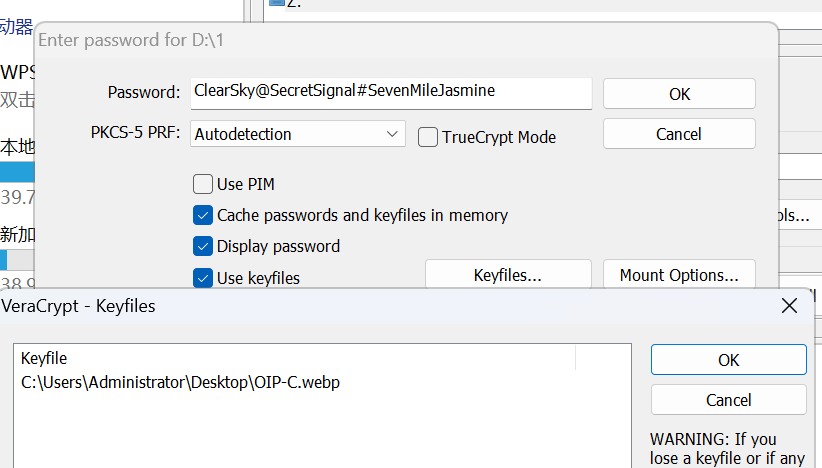Uncheck Cache passwords and keyfiles in memory
Screen dimensions: 822x468
[x=203, y=215]
